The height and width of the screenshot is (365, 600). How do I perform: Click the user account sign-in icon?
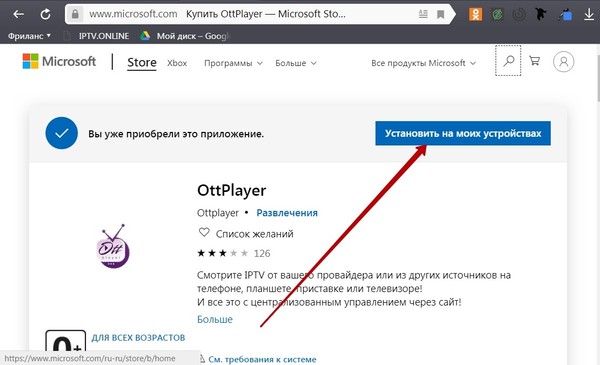[563, 62]
